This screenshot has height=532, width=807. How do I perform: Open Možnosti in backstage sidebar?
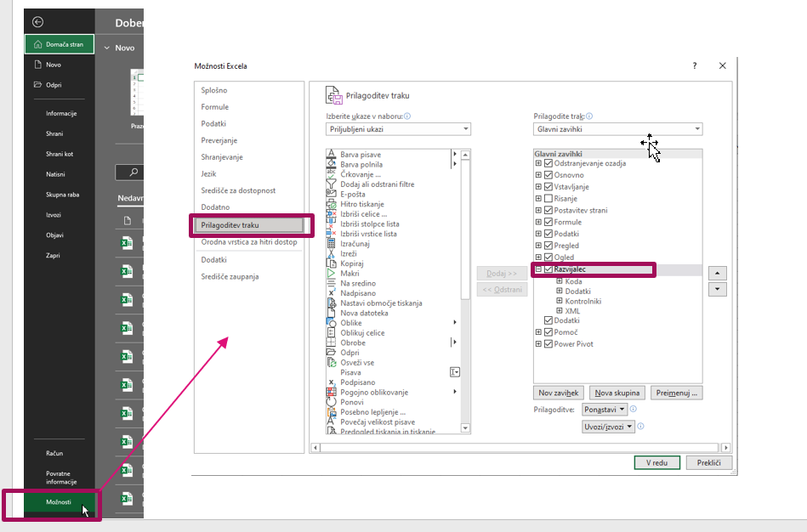point(59,501)
